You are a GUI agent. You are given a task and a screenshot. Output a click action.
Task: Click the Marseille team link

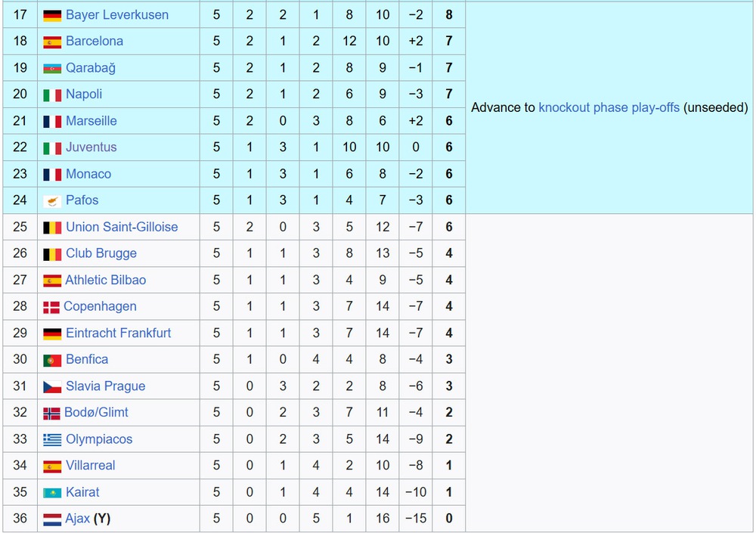tap(91, 121)
